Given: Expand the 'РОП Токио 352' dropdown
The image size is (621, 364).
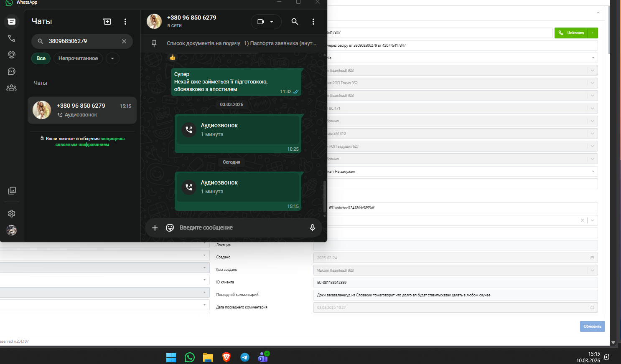Looking at the screenshot, I should click(592, 83).
